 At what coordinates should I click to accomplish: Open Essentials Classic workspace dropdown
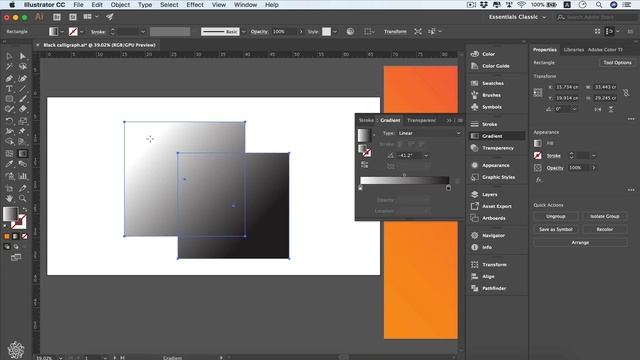click(518, 17)
